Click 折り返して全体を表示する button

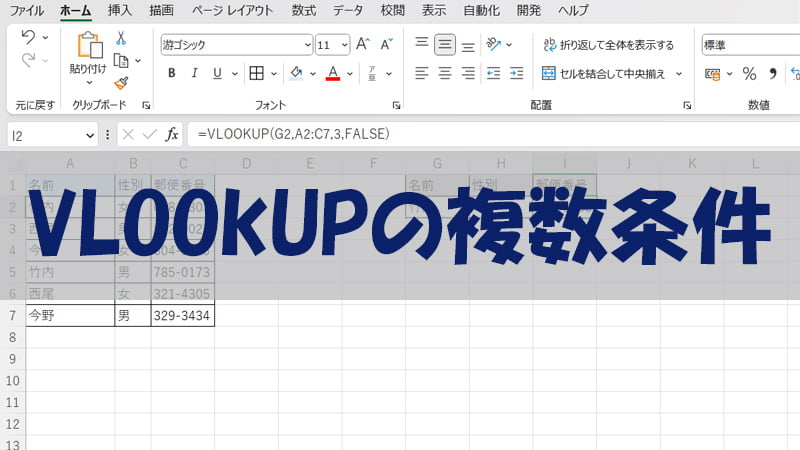click(x=609, y=45)
